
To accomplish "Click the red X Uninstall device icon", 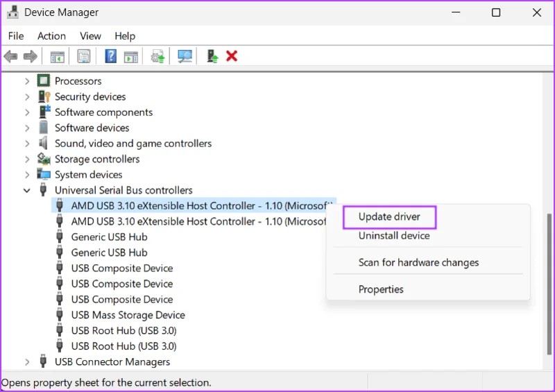I will tap(232, 56).
